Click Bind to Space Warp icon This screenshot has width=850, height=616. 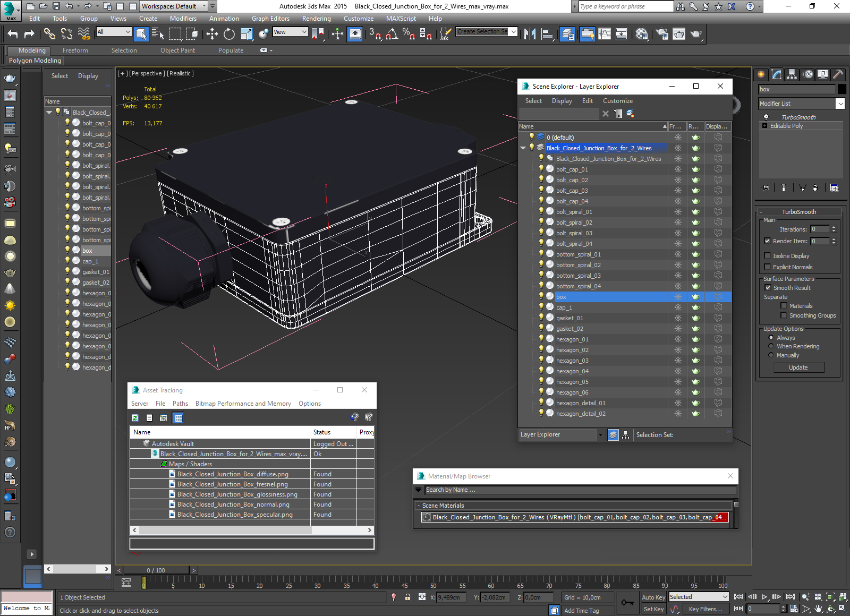(x=84, y=34)
